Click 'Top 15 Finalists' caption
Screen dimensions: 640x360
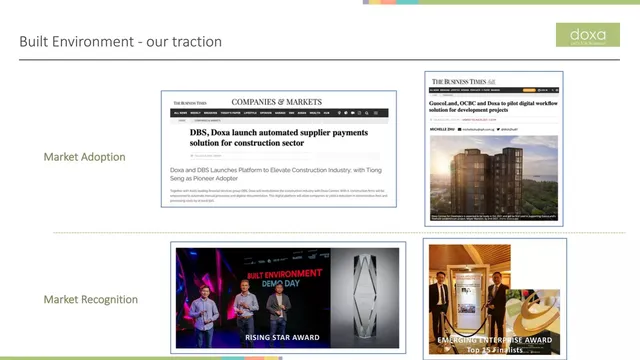494,350
